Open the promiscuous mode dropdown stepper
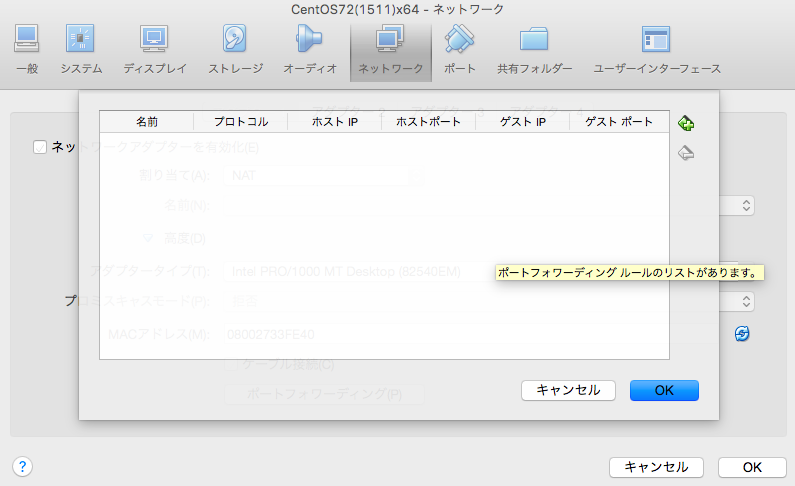 [x=746, y=302]
